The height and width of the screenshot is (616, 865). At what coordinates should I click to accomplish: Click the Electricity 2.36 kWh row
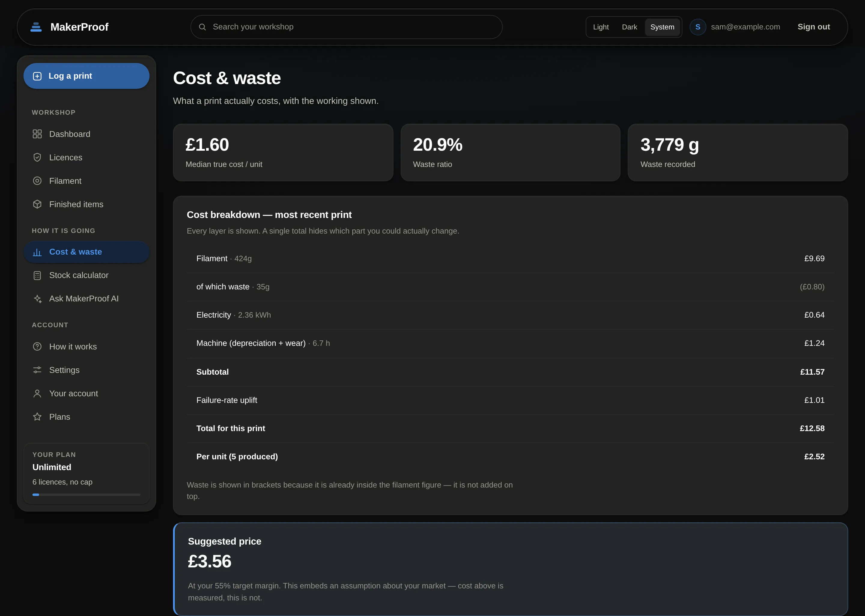(x=510, y=315)
